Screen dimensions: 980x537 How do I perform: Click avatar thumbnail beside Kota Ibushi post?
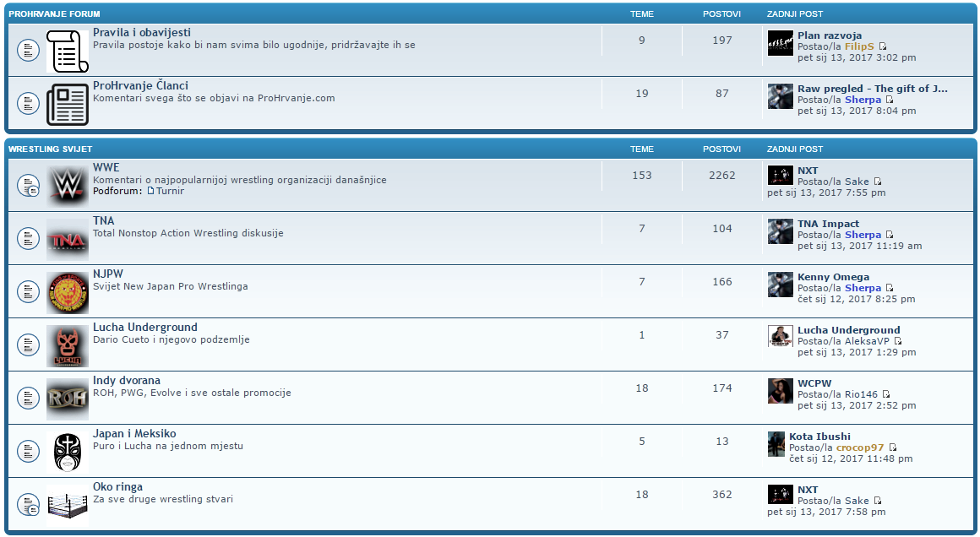point(776,444)
